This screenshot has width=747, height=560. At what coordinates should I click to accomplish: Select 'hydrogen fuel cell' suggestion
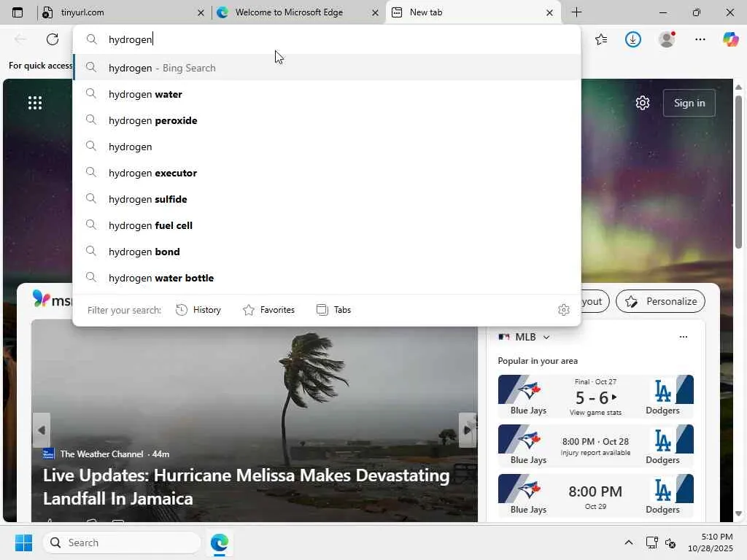327,225
